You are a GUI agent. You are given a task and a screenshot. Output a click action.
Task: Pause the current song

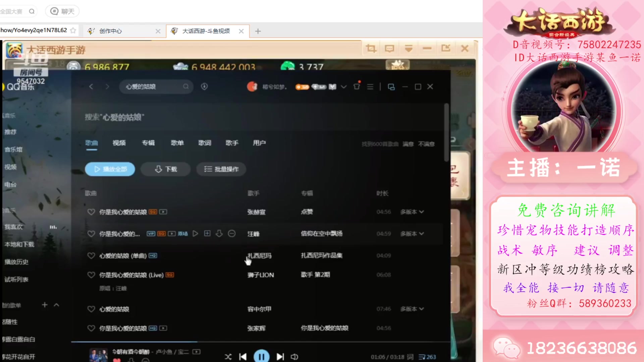[x=262, y=356]
